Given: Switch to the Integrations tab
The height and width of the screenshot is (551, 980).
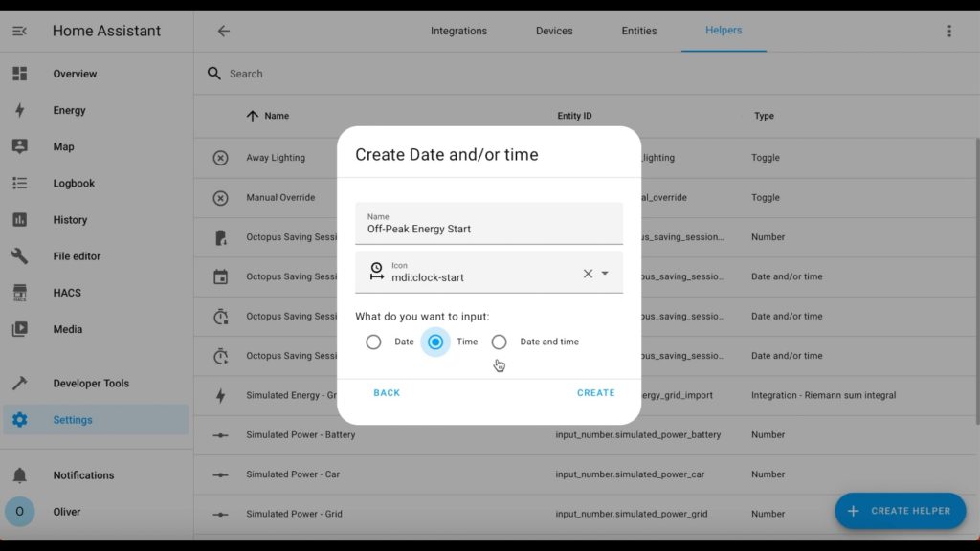Looking at the screenshot, I should (x=458, y=31).
